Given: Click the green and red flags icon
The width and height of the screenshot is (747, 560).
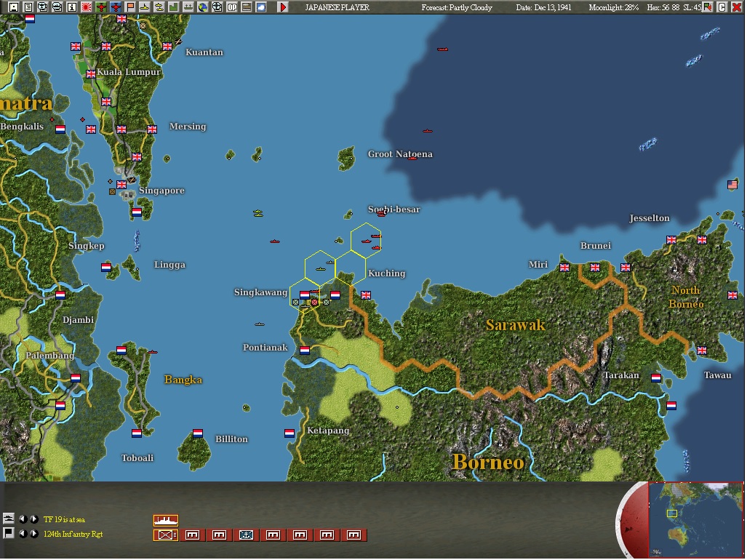Looking at the screenshot, I should pyautogui.click(x=708, y=7).
